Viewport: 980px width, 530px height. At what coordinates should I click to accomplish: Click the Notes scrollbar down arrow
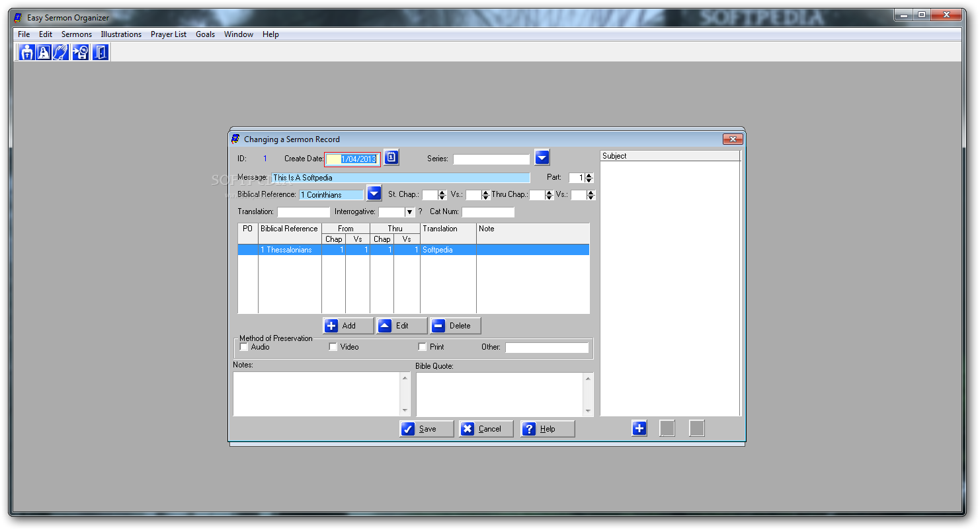[x=405, y=411]
